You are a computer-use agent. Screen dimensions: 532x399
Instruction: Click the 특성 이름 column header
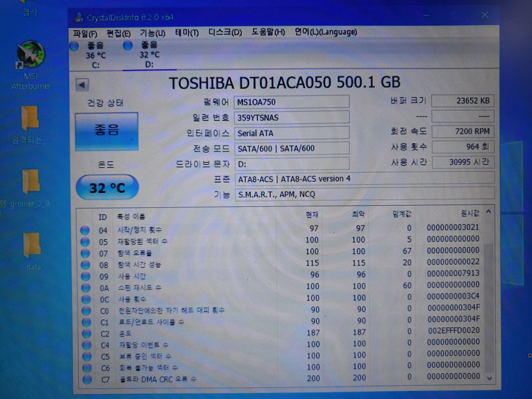(x=131, y=217)
